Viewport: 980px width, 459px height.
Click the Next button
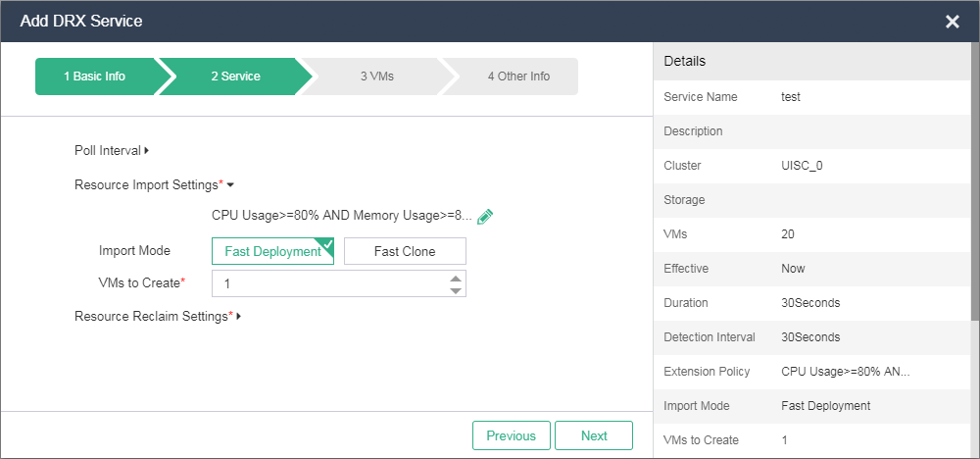594,435
